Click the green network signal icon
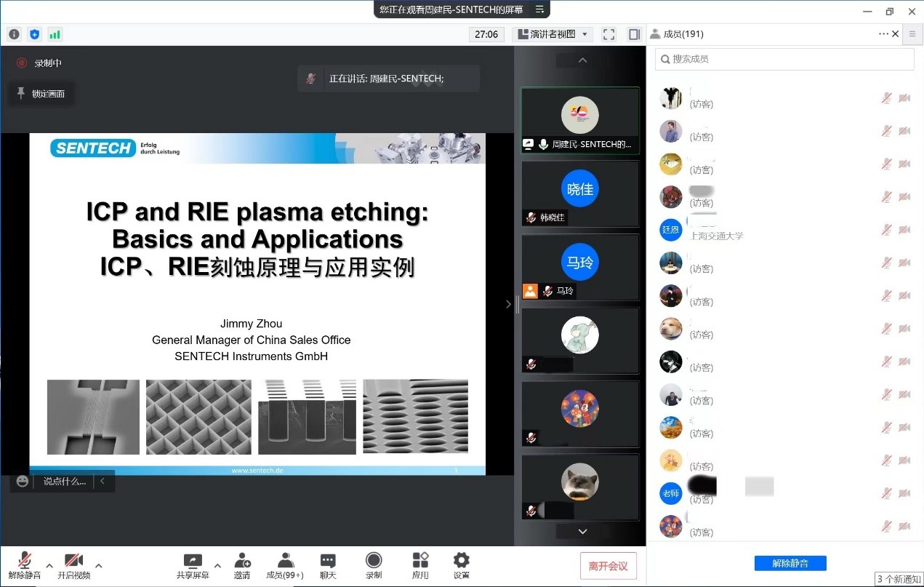This screenshot has height=587, width=924. pos(55,34)
